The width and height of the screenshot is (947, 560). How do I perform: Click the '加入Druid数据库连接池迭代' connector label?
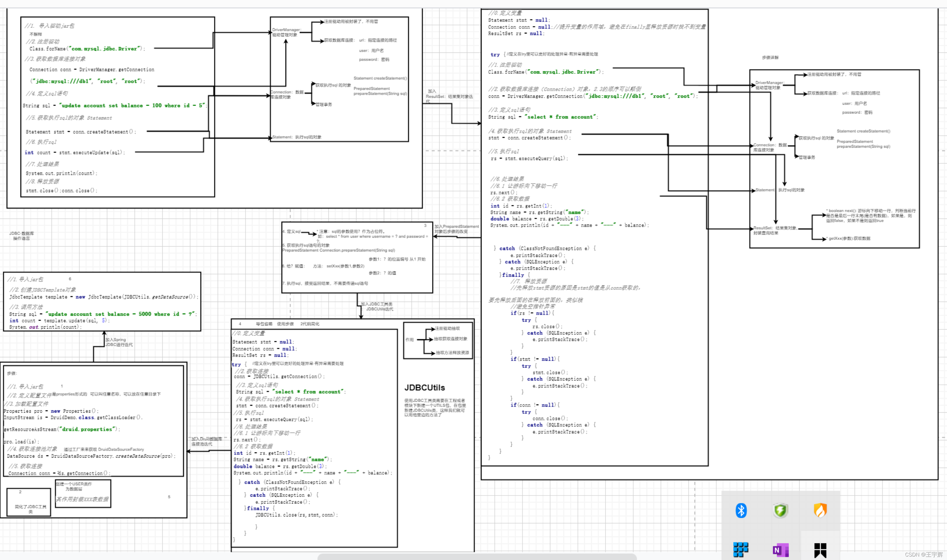coord(206,441)
